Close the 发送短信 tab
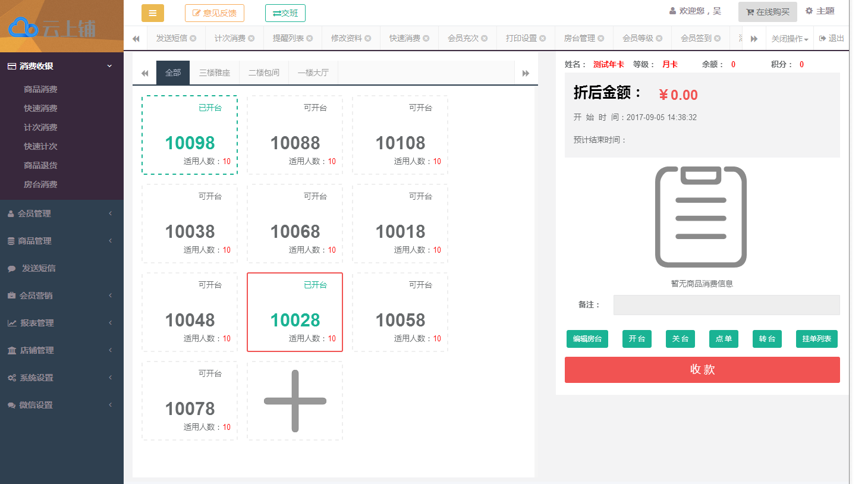Image resolution: width=868 pixels, height=484 pixels. (x=193, y=38)
